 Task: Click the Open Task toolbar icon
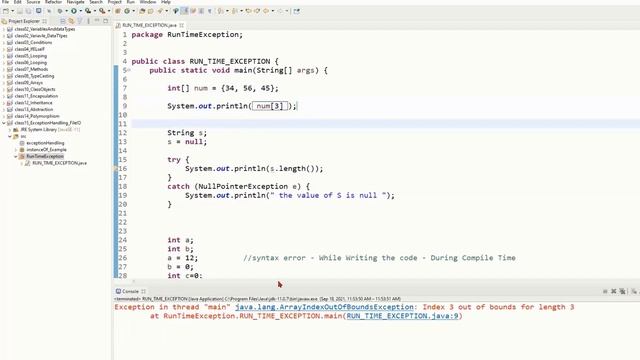150,11
